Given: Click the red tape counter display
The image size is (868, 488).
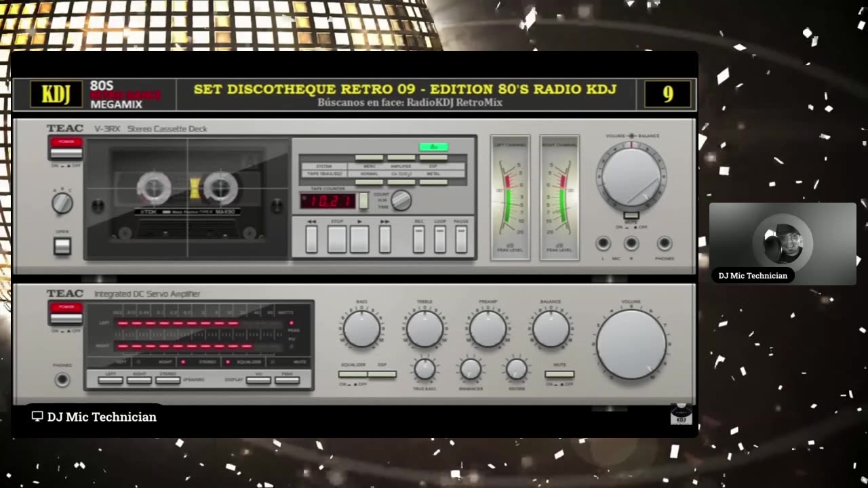Looking at the screenshot, I should click(328, 201).
